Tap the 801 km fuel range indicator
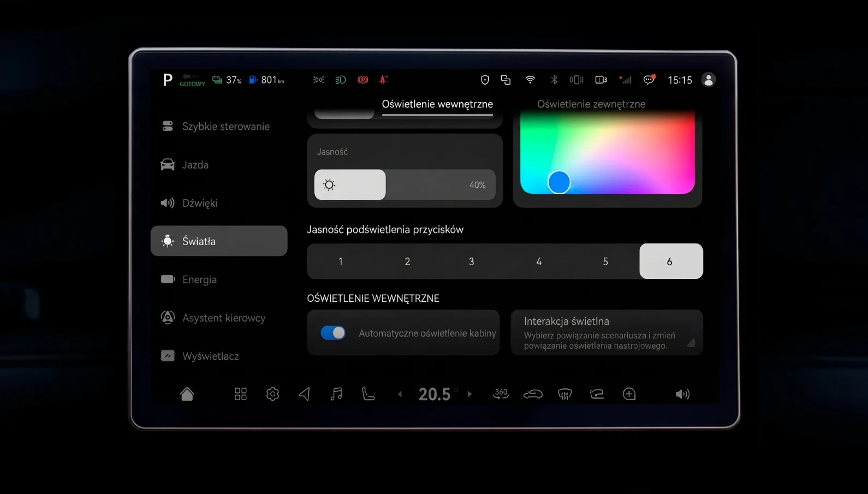Image resolution: width=868 pixels, height=494 pixels. point(266,80)
